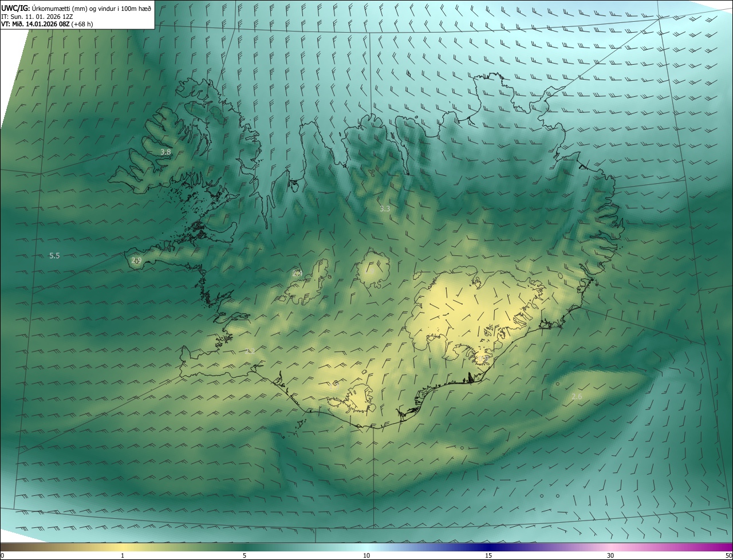Image resolution: width=733 pixels, height=560 pixels.
Task: Click the 30 tick label on the colour scale
Action: [610, 556]
